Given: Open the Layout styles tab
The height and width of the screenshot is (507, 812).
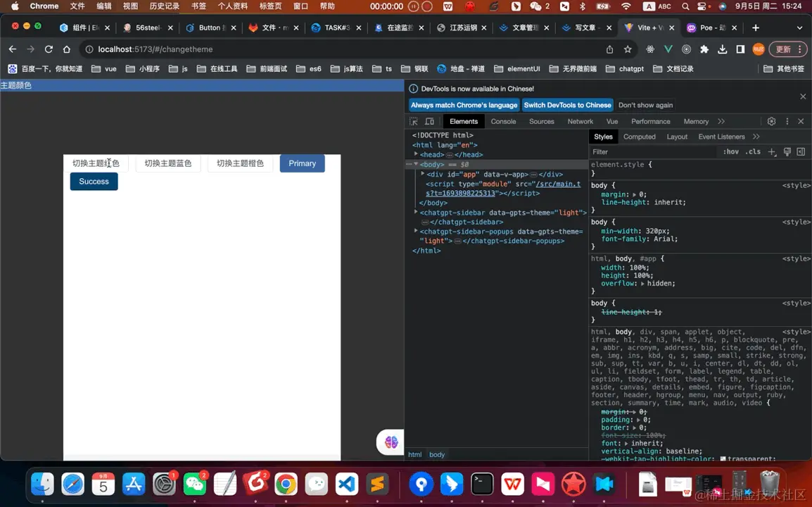Looking at the screenshot, I should (677, 137).
